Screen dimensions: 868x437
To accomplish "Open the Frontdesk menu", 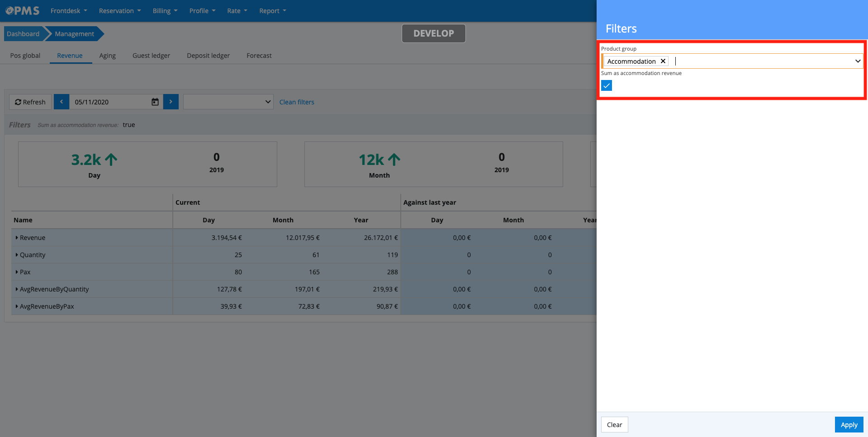I will coord(69,11).
